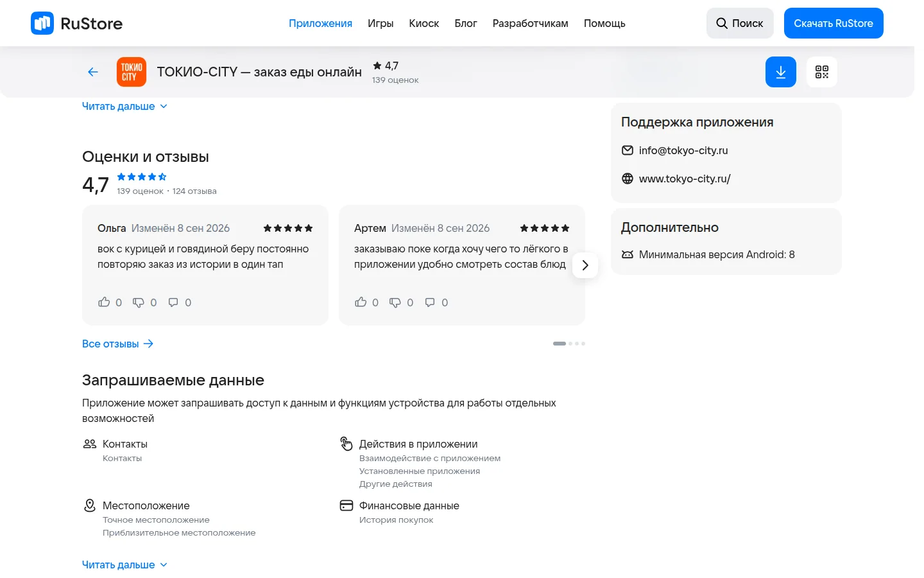Viewport: 924px width, 578px height.
Task: Click the Запрашиваемые данные heading
Action: [173, 380]
